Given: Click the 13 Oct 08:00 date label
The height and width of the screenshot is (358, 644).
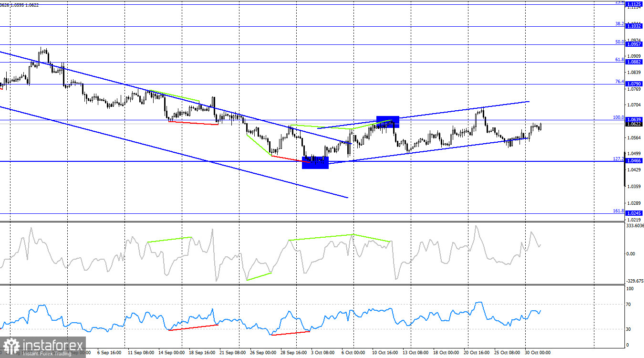Looking at the screenshot, I should (415, 353).
